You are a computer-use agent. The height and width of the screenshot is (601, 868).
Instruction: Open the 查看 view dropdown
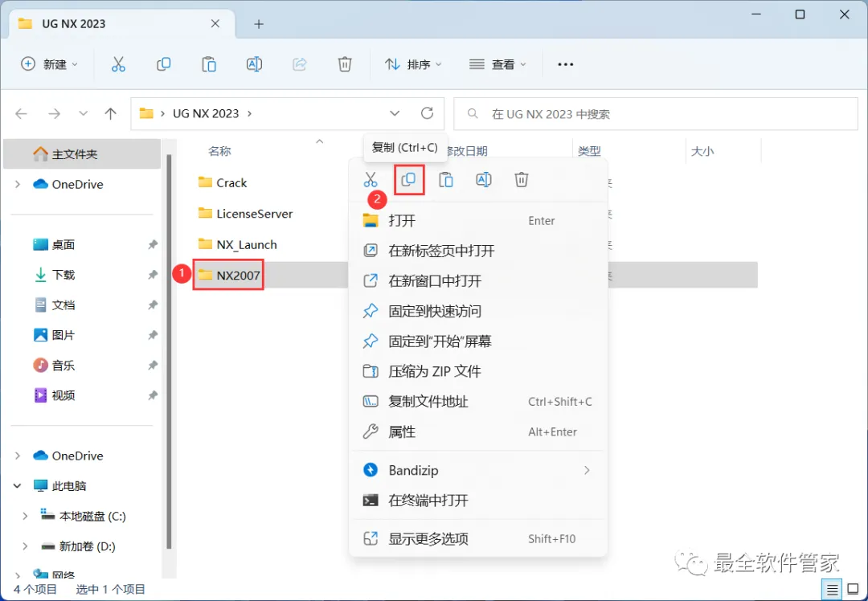click(x=497, y=64)
